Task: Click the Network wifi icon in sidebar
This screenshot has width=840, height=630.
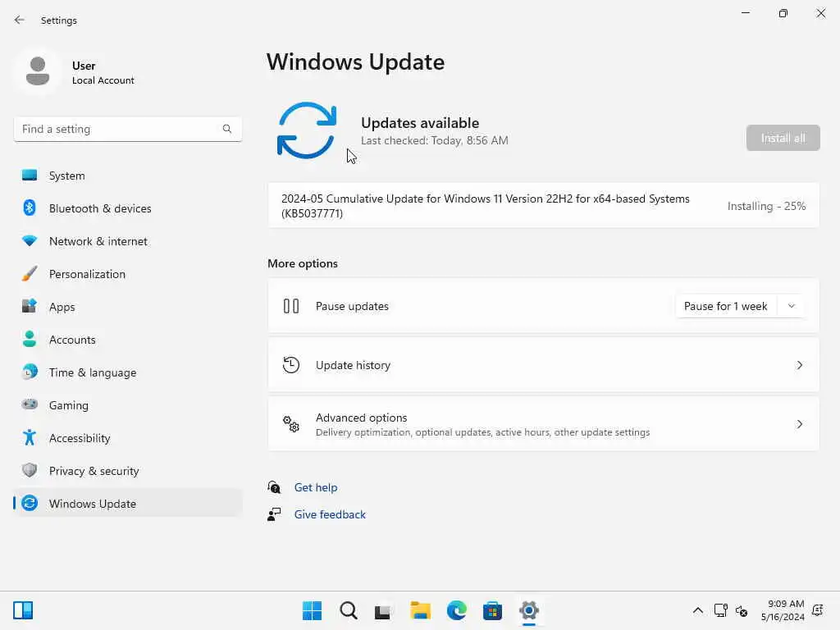Action: (x=30, y=241)
